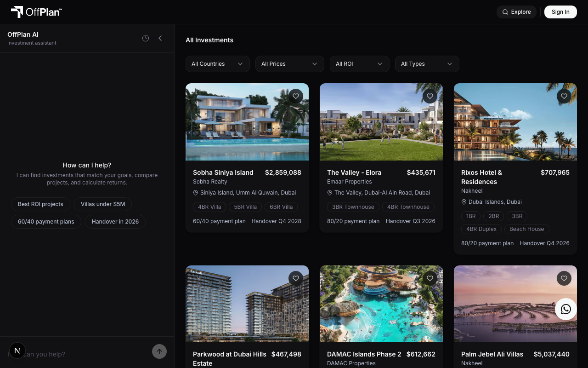The width and height of the screenshot is (588, 368).
Task: Click Handover Q3 2026 text
Action: tap(411, 221)
